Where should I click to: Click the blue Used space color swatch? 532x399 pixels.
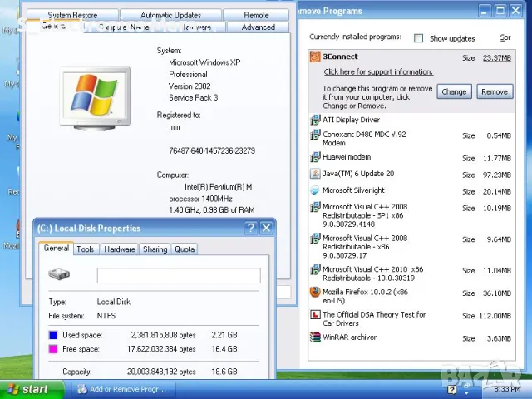coord(53,335)
